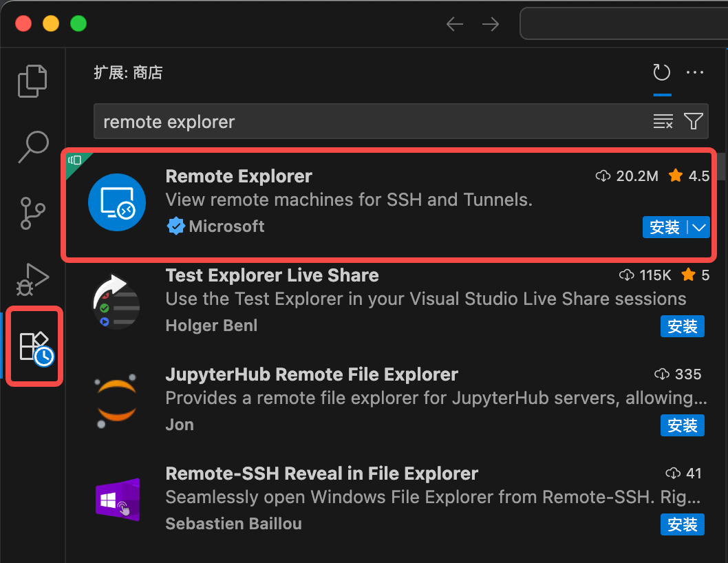Click the extension search input field
Viewport: 728px width, 563px height.
point(372,122)
